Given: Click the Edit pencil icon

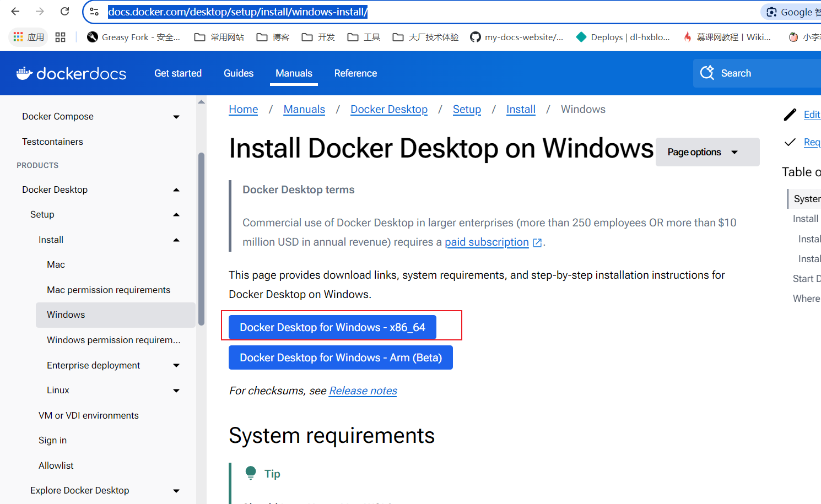Looking at the screenshot, I should (x=790, y=115).
